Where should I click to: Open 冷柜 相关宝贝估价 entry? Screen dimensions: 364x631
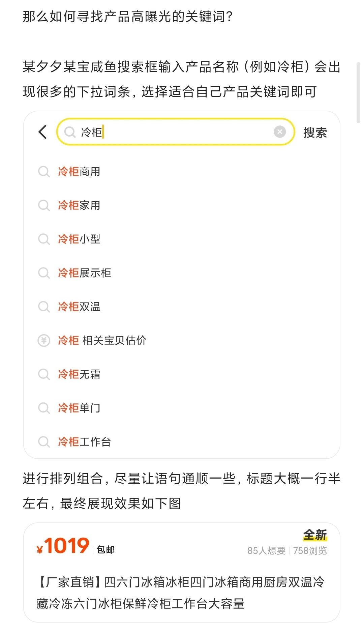(x=102, y=341)
